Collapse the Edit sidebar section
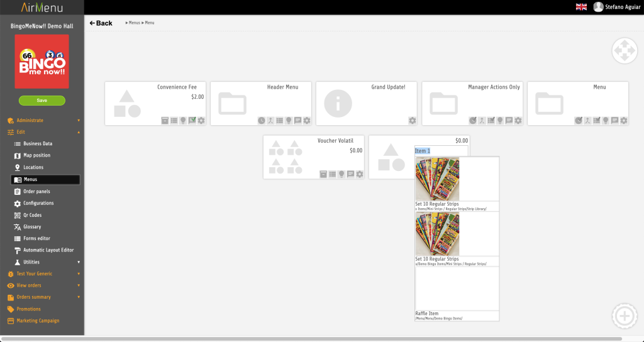Image resolution: width=644 pixels, height=342 pixels. 42,132
